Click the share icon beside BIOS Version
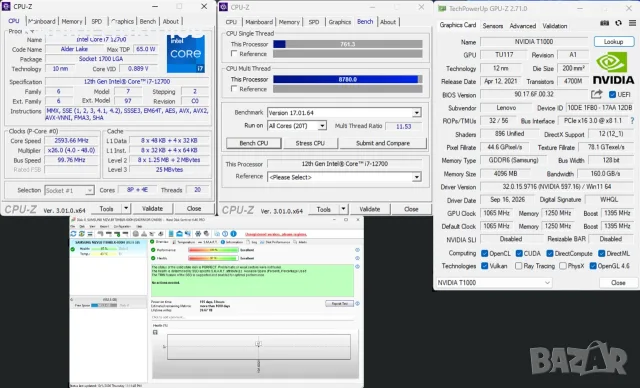 (x=596, y=95)
